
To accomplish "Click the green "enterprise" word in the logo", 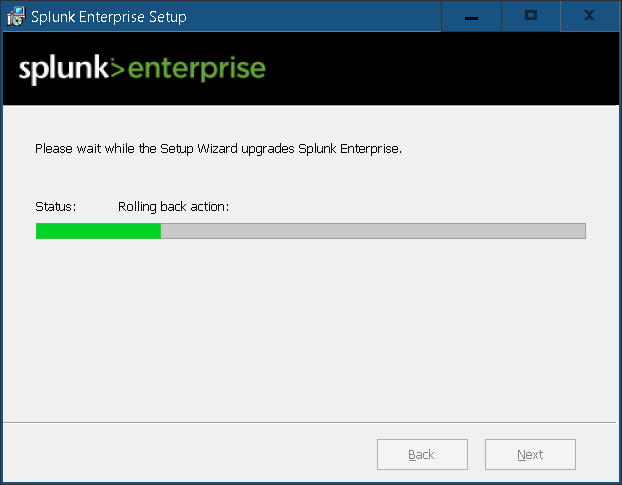I will pyautogui.click(x=196, y=70).
